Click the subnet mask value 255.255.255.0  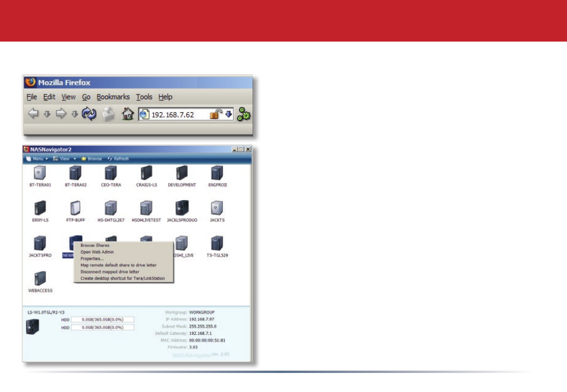click(203, 326)
